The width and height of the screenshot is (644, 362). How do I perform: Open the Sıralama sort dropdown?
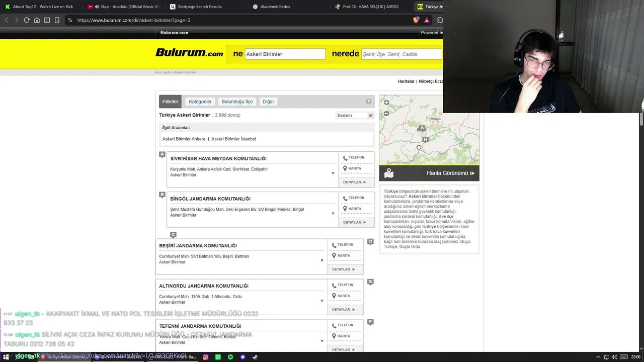click(x=355, y=116)
